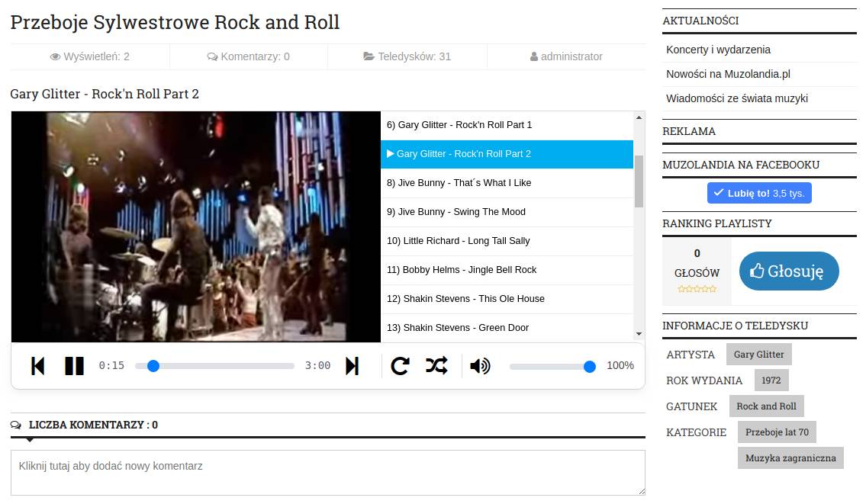Skip to the previous track
Image resolution: width=866 pixels, height=504 pixels.
(x=37, y=366)
